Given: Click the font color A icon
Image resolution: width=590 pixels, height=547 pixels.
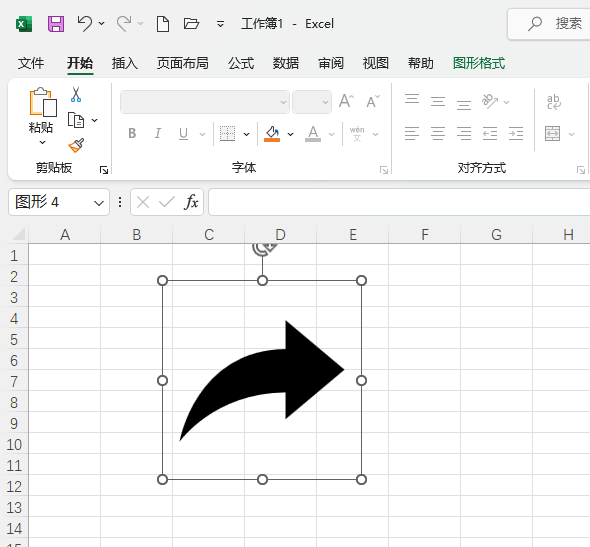Looking at the screenshot, I should pos(313,134).
